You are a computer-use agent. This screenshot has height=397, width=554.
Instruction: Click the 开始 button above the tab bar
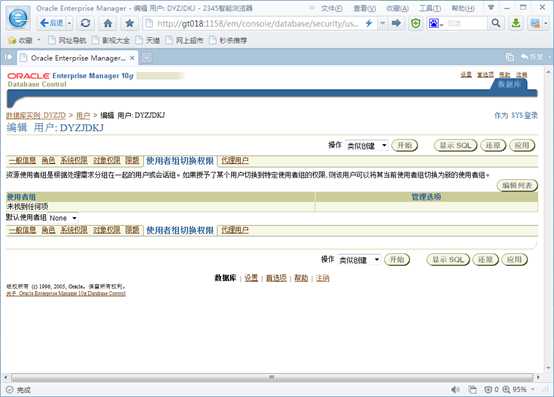tap(405, 146)
